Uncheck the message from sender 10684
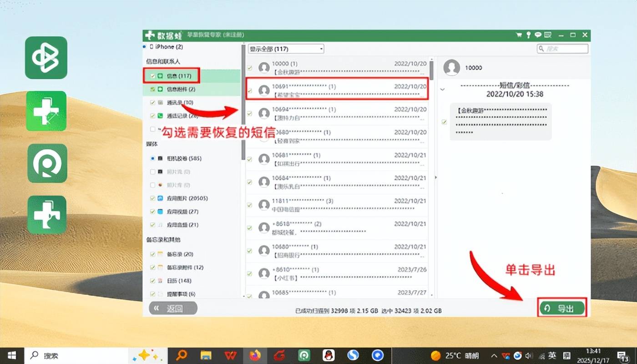The height and width of the screenshot is (364, 637). [249, 182]
